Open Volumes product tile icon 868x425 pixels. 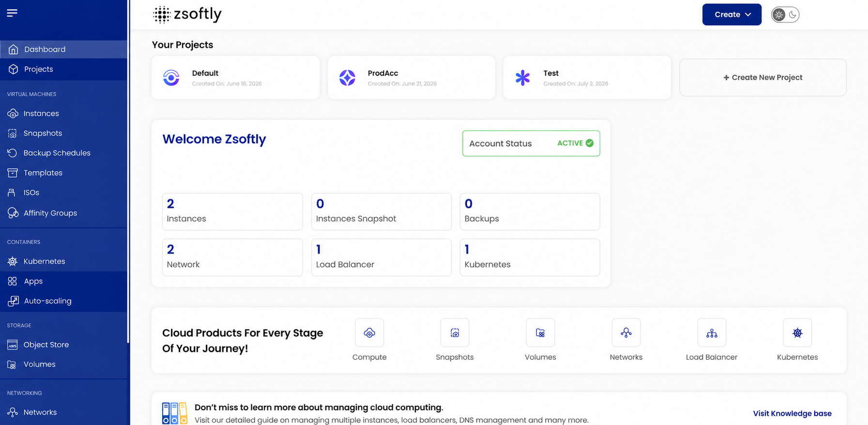[540, 332]
